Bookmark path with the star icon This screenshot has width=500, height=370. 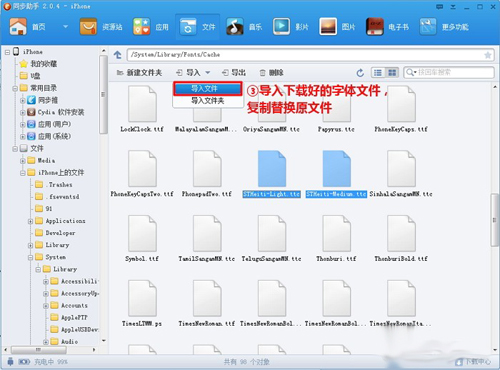pyautogui.click(x=488, y=55)
